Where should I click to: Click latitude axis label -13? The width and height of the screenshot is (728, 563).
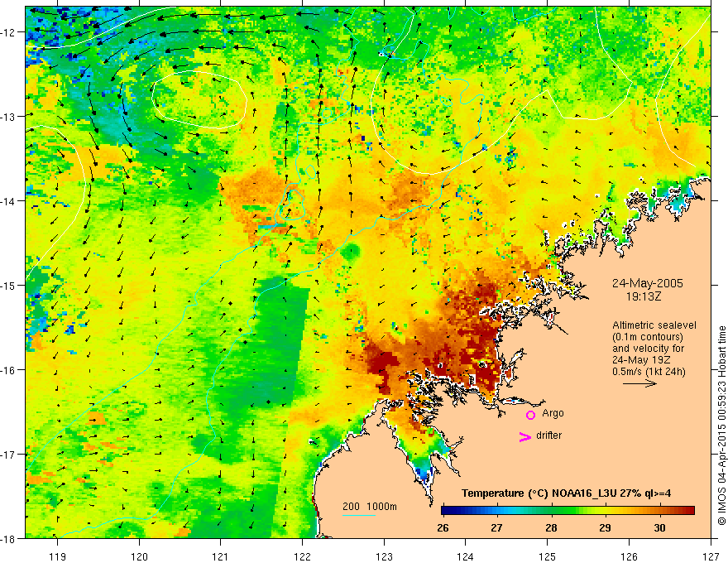pos(8,117)
